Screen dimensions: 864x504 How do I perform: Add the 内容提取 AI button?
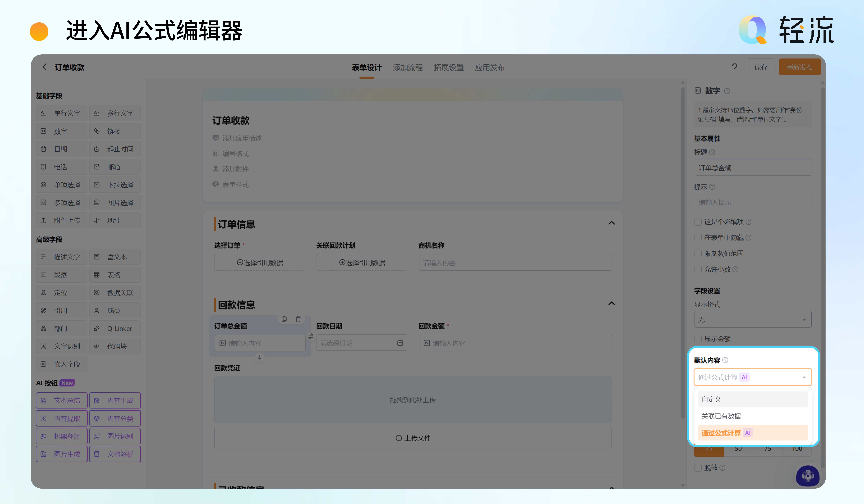62,418
